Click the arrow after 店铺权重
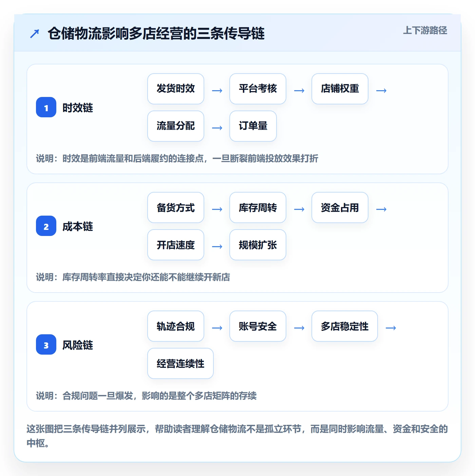475x476 pixels. point(381,91)
